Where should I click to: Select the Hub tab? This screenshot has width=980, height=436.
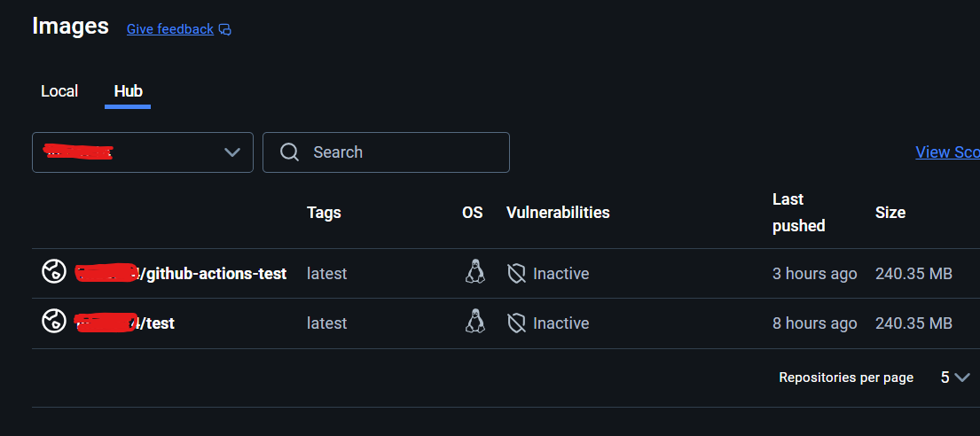point(128,91)
